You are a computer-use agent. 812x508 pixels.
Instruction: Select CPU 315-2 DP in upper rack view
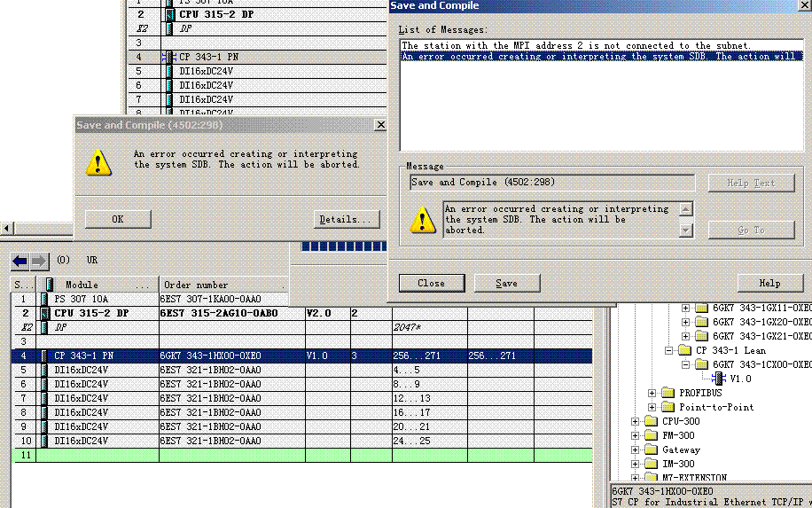coord(257,14)
